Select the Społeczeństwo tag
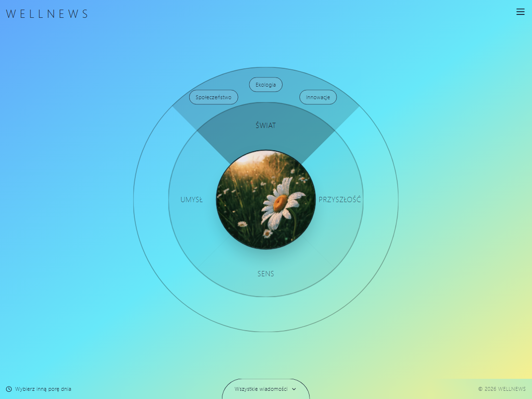The width and height of the screenshot is (532, 399). pos(213,97)
